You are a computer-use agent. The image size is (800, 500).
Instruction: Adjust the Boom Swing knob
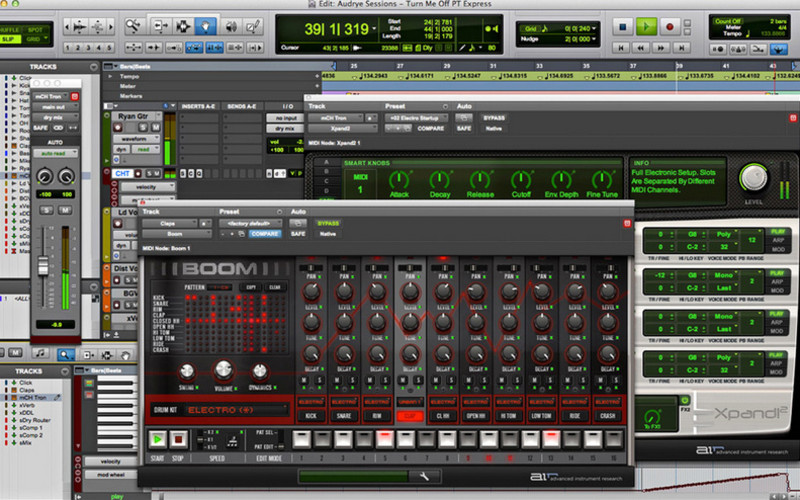pyautogui.click(x=187, y=372)
